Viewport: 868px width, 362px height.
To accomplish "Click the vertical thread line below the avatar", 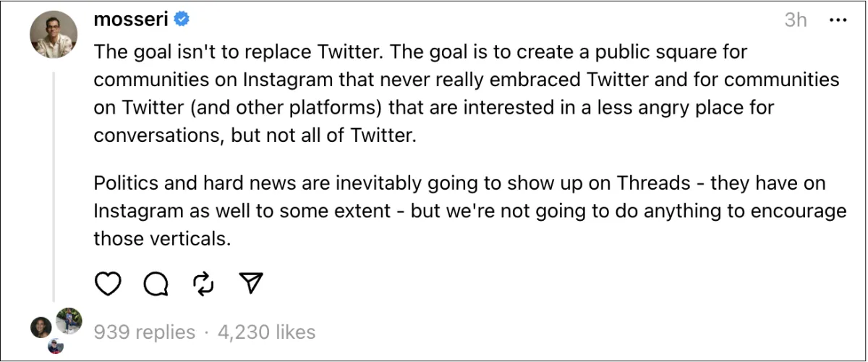I will coord(54,181).
